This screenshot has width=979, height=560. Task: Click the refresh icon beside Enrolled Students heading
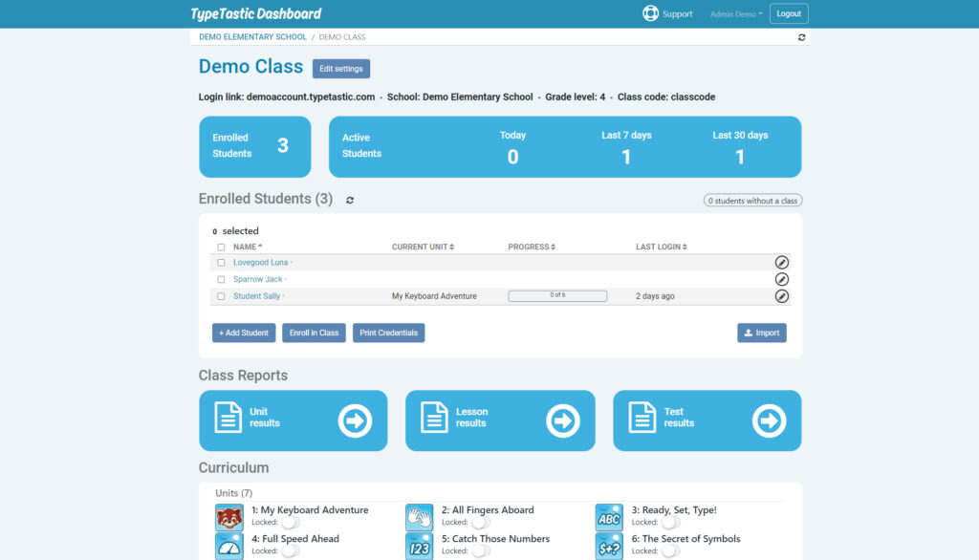[x=350, y=200]
